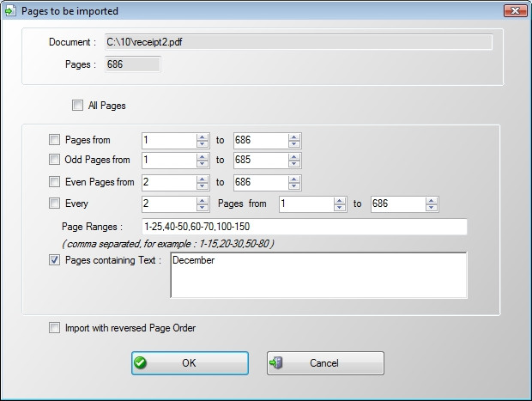532x401 pixels.
Task: Click the Every row to-page value 686 field
Action: click(398, 204)
